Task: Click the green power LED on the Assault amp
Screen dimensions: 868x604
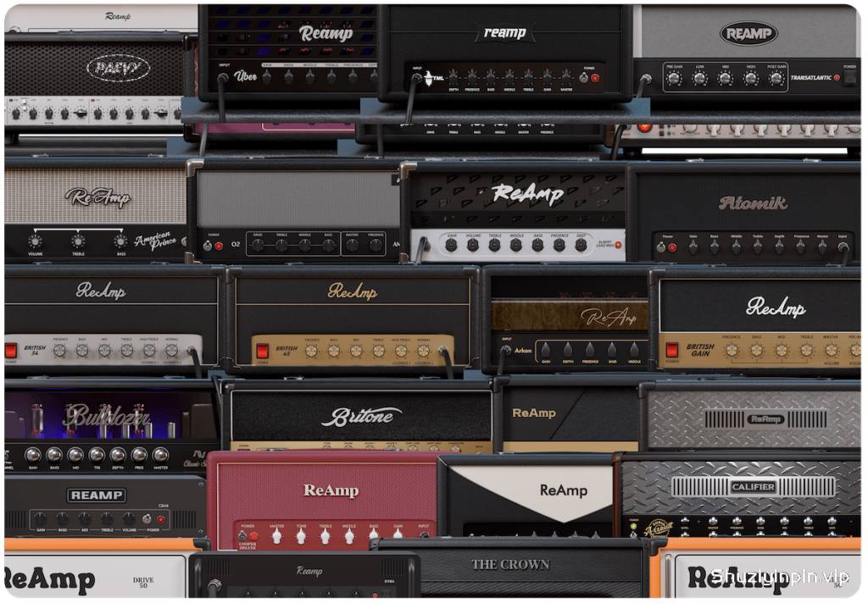Action: click(x=634, y=527)
